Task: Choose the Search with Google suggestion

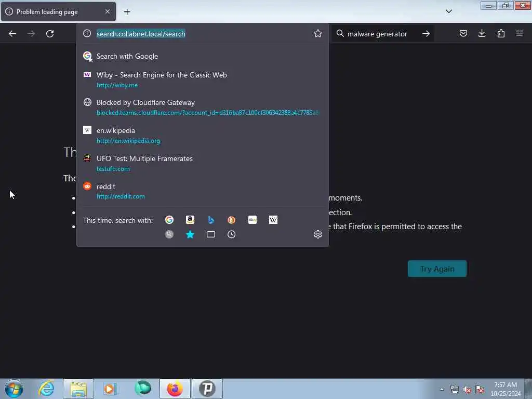Action: (x=203, y=56)
